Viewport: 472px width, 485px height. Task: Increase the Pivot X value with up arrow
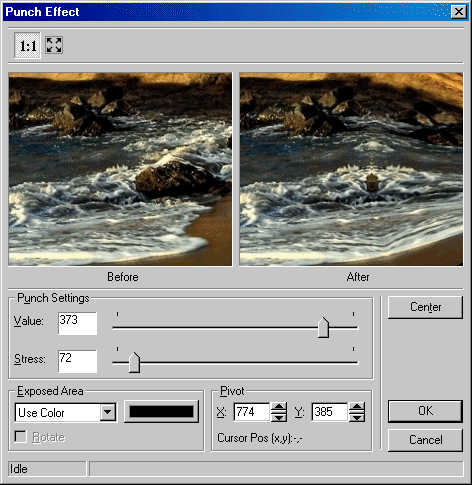(x=279, y=407)
